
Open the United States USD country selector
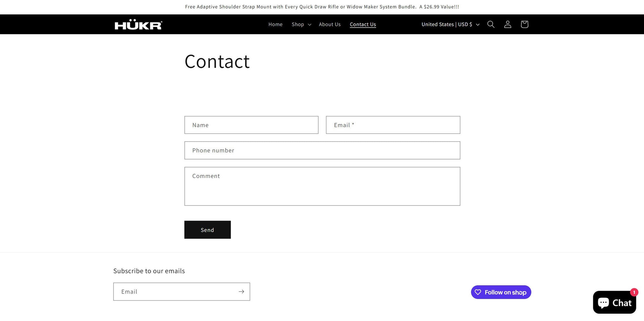tap(450, 24)
